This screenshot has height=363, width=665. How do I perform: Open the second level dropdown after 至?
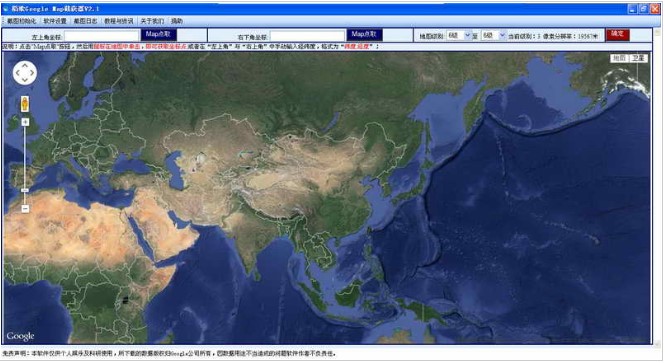coord(494,36)
